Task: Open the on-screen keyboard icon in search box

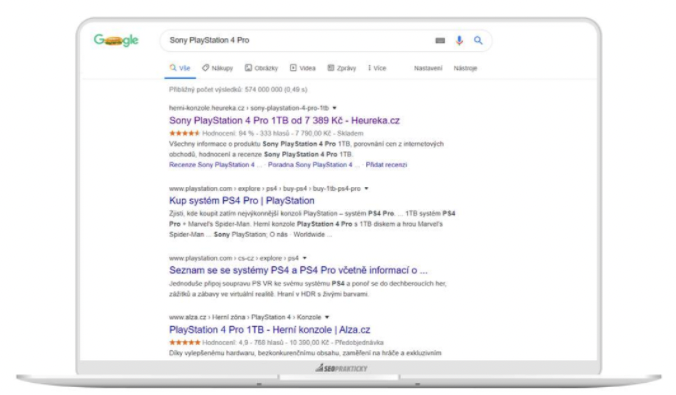Action: click(440, 41)
